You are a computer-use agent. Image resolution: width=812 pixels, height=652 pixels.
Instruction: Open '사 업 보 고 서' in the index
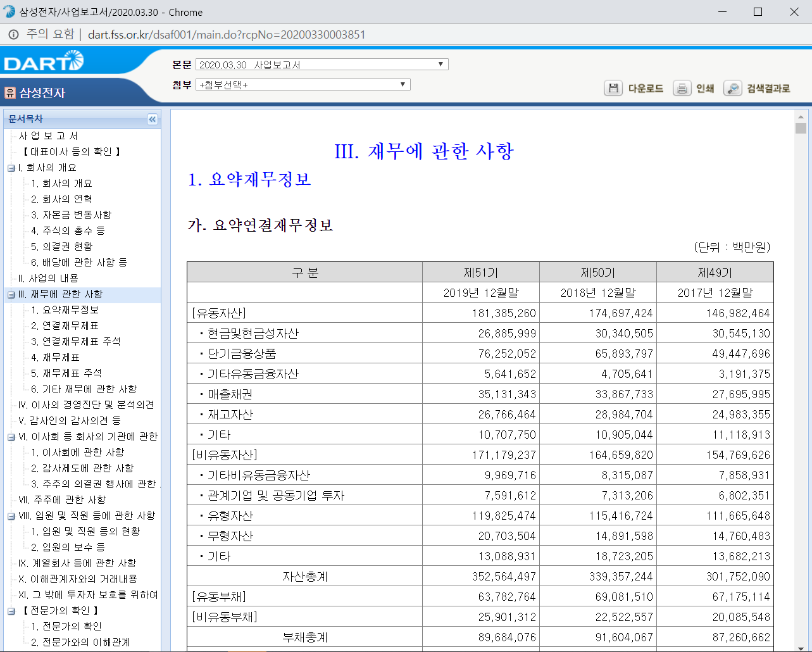pyautogui.click(x=48, y=136)
